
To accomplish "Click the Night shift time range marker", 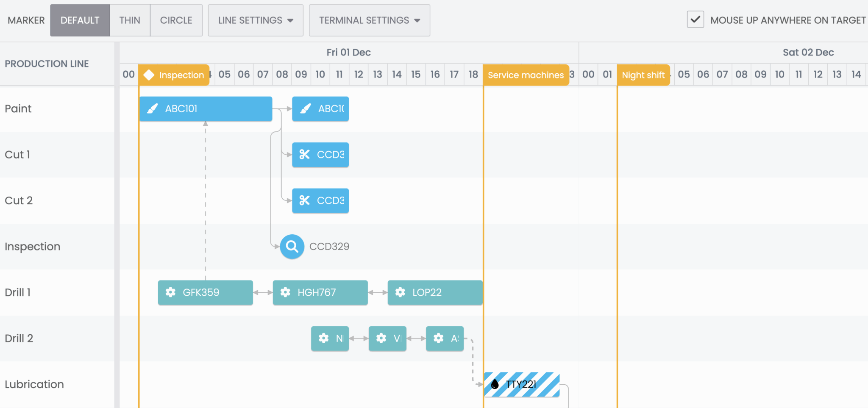I will pyautogui.click(x=643, y=75).
